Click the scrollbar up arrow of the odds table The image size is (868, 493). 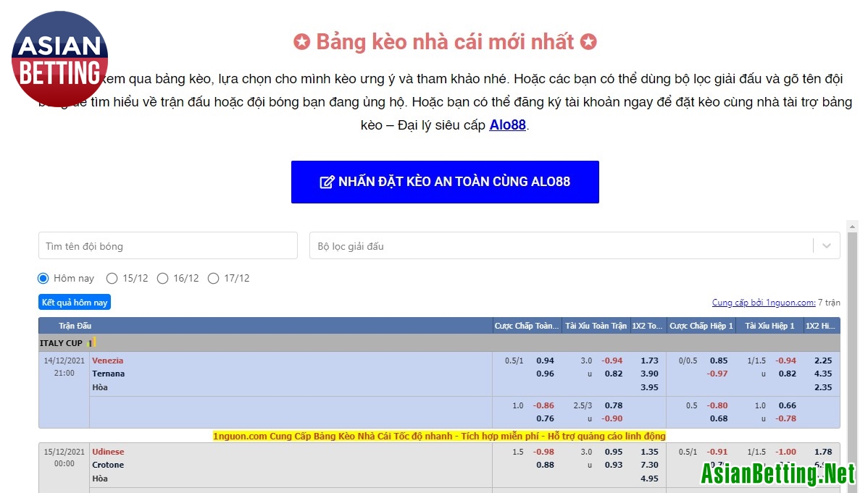click(x=853, y=227)
